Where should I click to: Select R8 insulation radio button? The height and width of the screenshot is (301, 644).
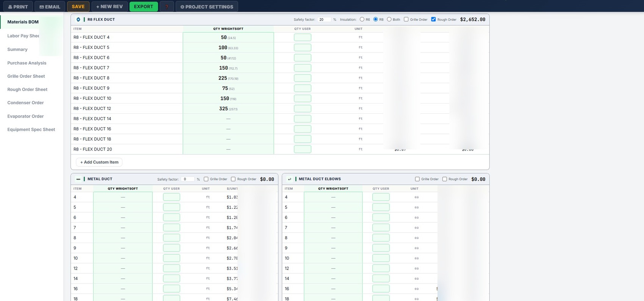[x=376, y=19]
